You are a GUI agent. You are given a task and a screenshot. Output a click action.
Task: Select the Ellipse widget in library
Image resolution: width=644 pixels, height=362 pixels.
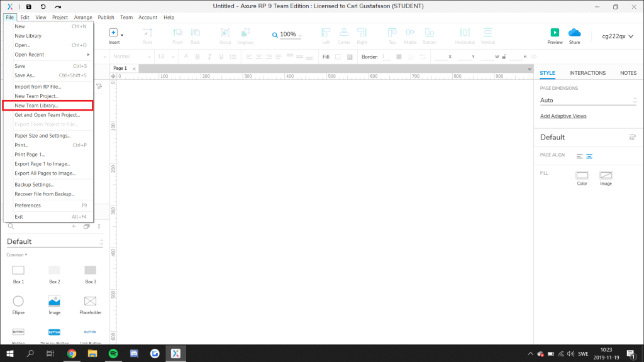point(18,301)
